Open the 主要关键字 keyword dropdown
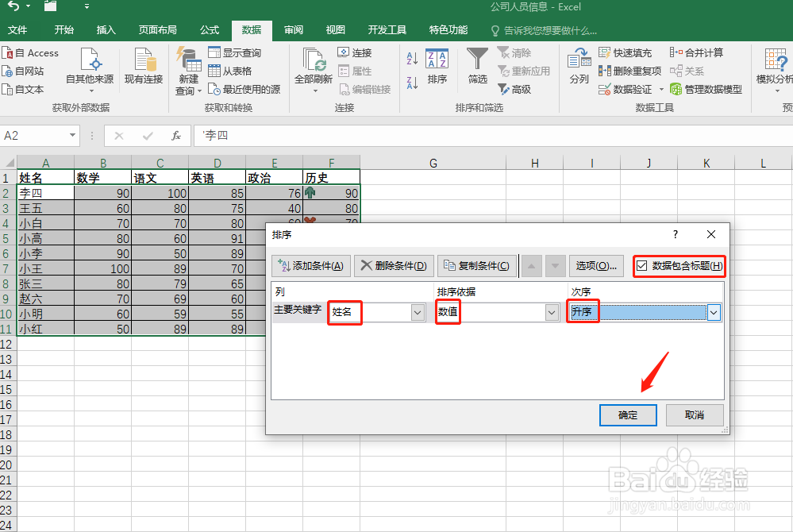This screenshot has width=793, height=532. (418, 312)
